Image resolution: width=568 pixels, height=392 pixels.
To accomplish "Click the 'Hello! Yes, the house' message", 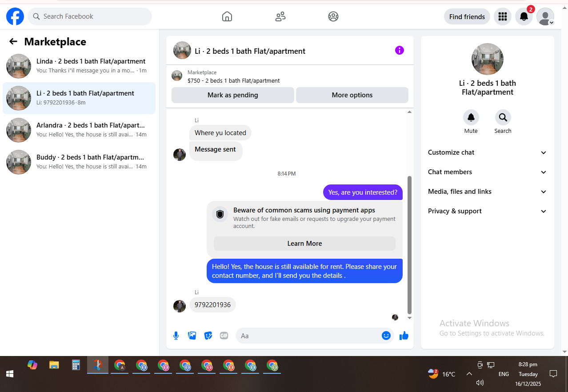I will click(x=304, y=271).
